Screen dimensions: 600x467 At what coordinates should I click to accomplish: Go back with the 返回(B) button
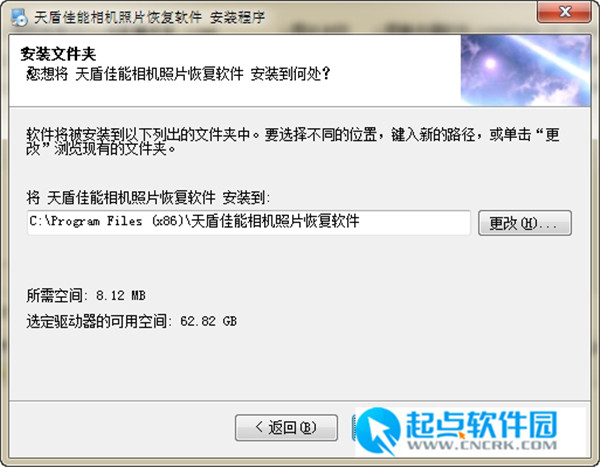[286, 427]
